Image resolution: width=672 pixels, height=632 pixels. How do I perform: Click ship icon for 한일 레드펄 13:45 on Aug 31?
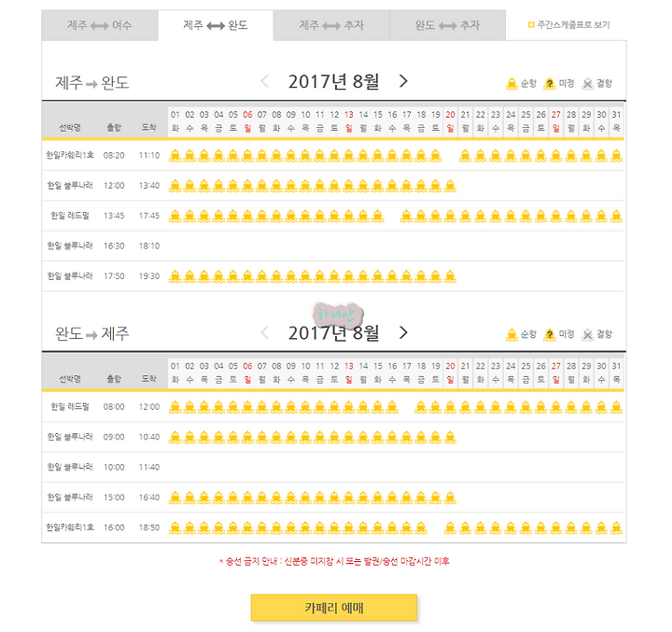point(616,216)
